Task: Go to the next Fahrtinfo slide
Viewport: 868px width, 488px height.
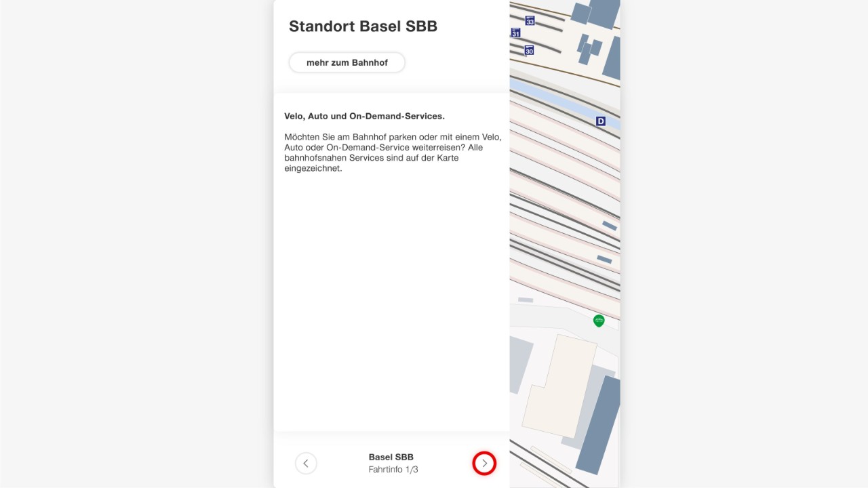Action: click(484, 464)
